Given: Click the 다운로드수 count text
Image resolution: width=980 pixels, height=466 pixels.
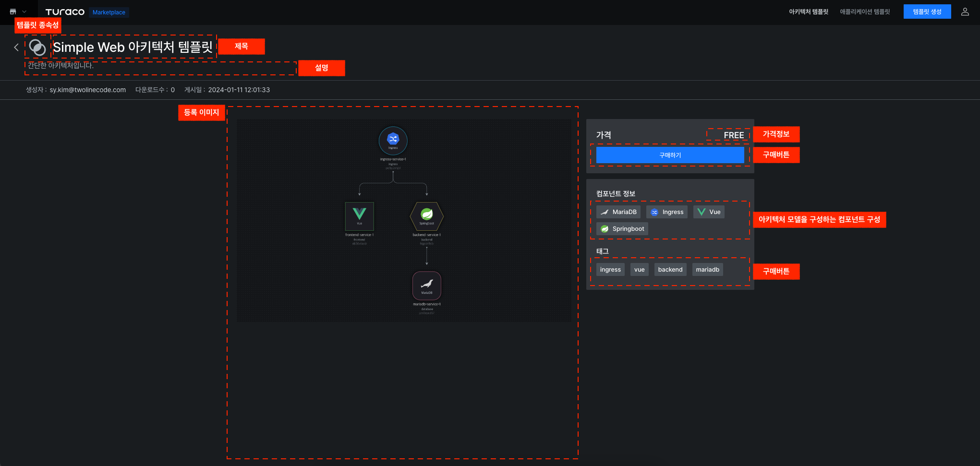Looking at the screenshot, I should 155,90.
